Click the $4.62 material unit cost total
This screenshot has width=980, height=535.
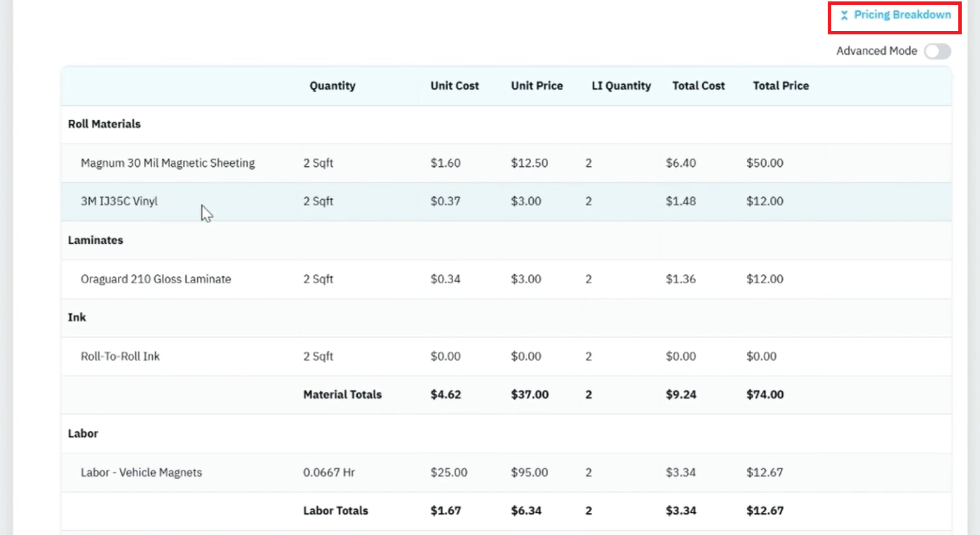point(446,395)
